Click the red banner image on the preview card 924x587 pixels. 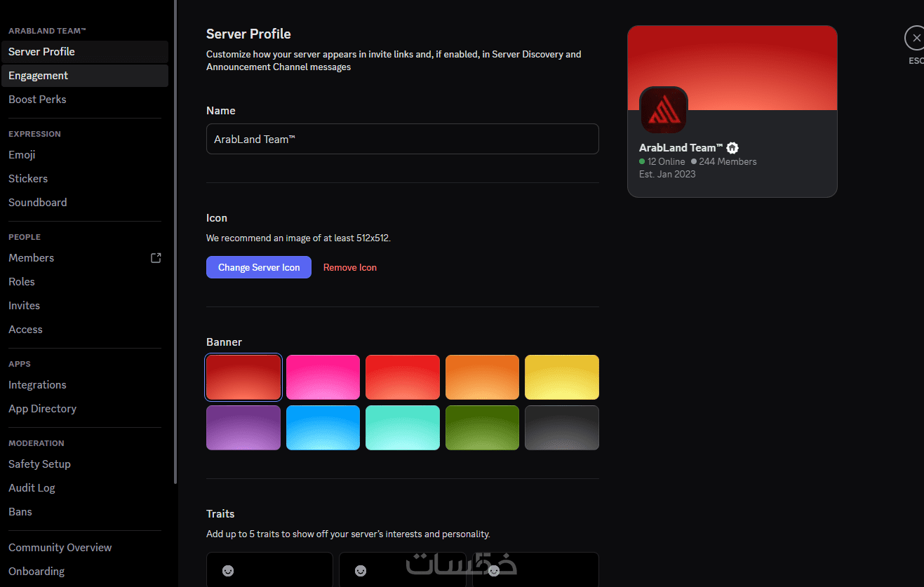[732, 68]
